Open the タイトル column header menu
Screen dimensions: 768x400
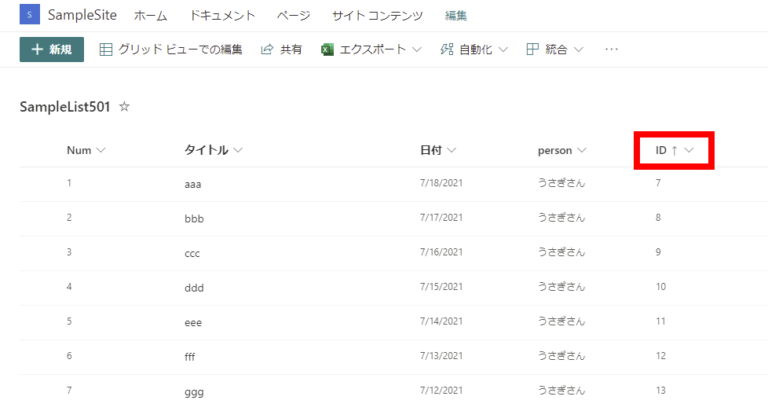pyautogui.click(x=213, y=150)
